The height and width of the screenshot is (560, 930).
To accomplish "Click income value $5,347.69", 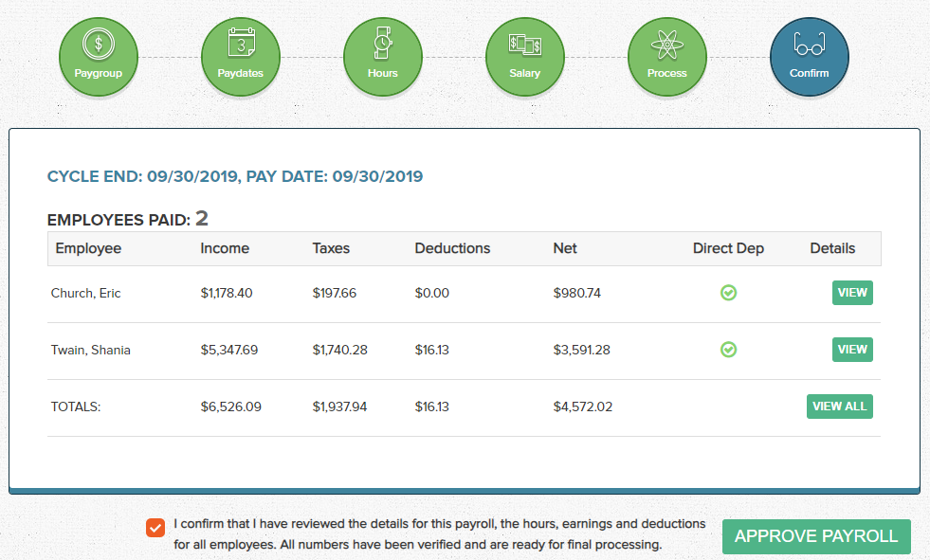I will [x=228, y=350].
